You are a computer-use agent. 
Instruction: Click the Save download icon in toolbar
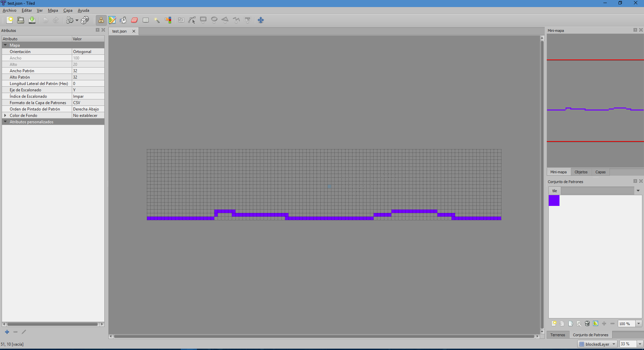tap(32, 20)
